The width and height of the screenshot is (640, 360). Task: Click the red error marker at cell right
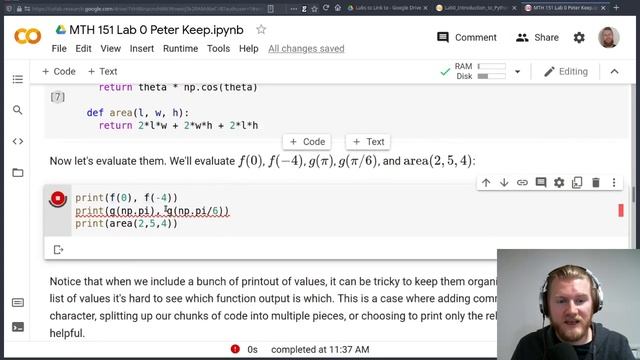(x=621, y=210)
